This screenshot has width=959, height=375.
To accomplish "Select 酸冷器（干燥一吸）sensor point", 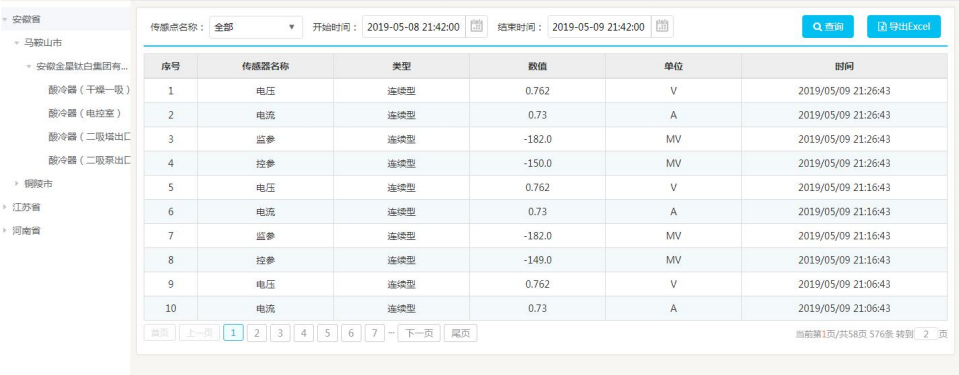I will click(x=89, y=90).
